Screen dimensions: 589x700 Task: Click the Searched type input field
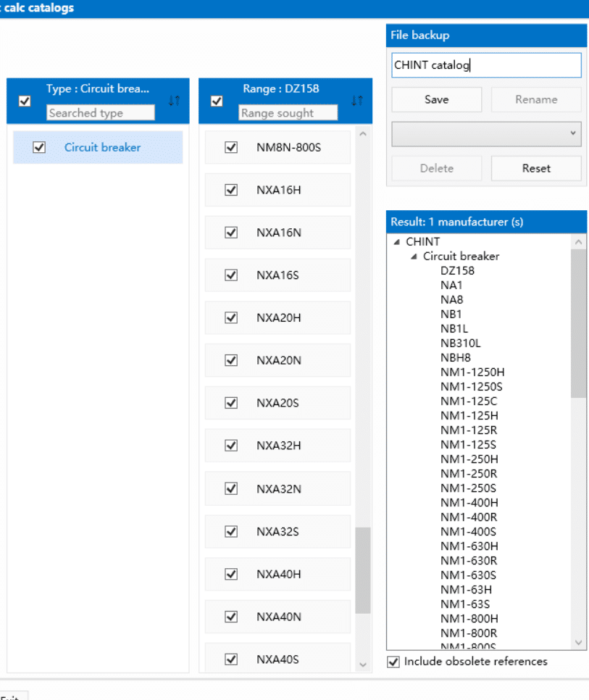[x=101, y=113]
